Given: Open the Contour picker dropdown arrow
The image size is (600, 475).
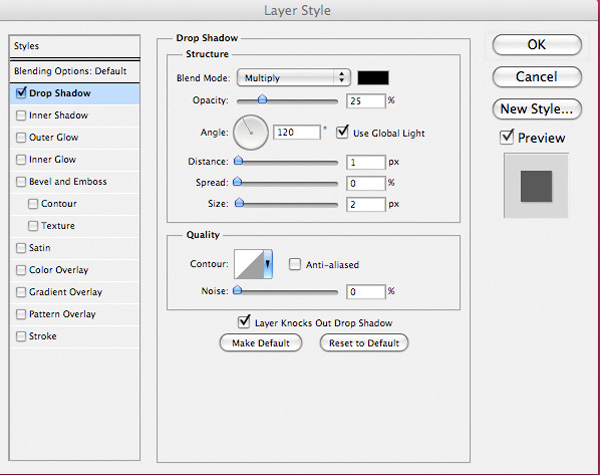Looking at the screenshot, I should click(267, 264).
